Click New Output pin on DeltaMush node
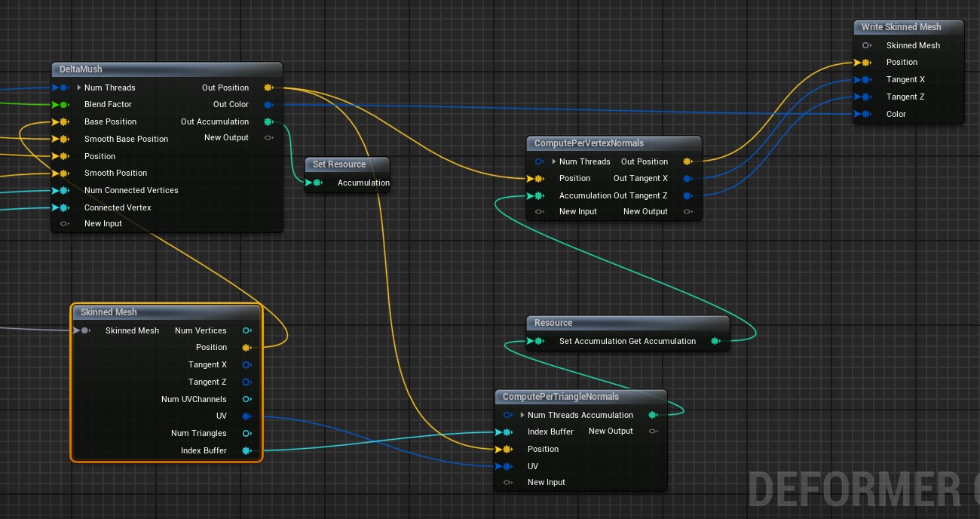 coord(268,138)
